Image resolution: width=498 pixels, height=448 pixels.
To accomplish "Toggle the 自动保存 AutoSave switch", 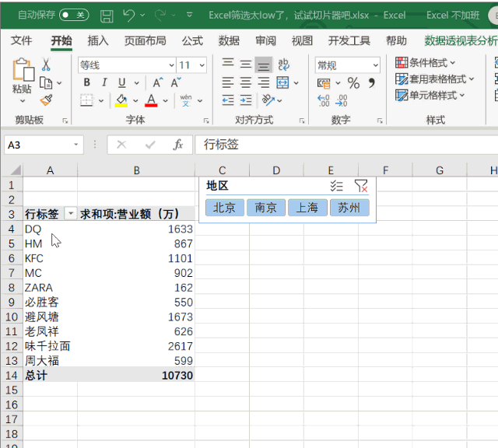I will (74, 15).
